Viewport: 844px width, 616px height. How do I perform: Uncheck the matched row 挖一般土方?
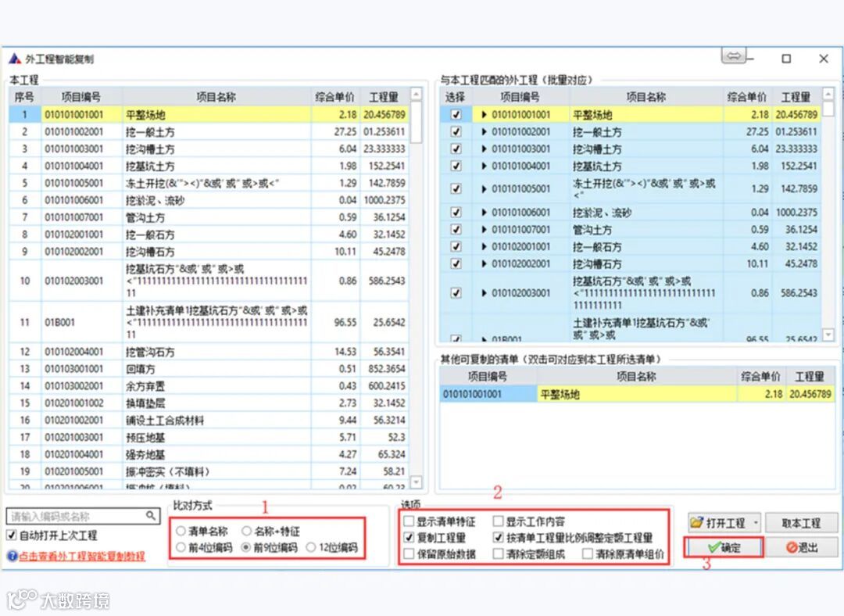456,132
